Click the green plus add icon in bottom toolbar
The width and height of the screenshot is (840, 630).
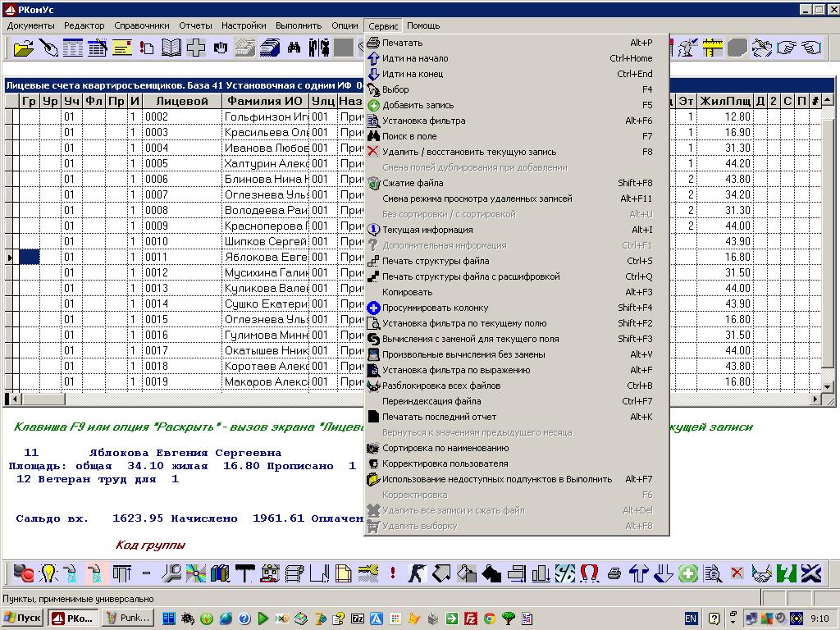688,573
